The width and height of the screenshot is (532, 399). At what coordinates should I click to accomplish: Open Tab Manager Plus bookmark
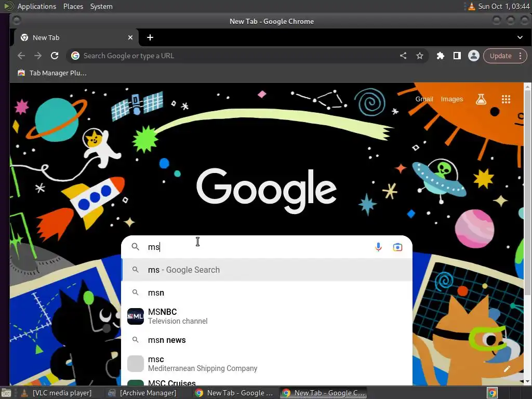pyautogui.click(x=52, y=73)
